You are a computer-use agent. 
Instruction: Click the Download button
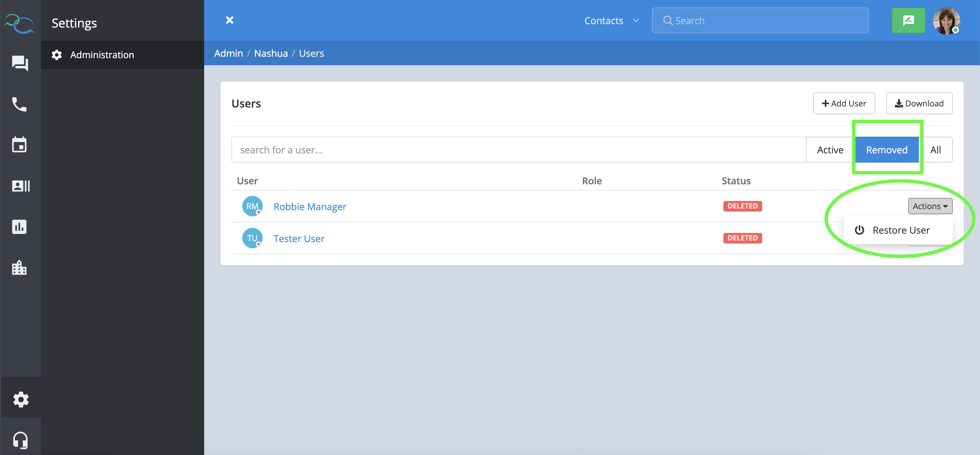pyautogui.click(x=919, y=103)
